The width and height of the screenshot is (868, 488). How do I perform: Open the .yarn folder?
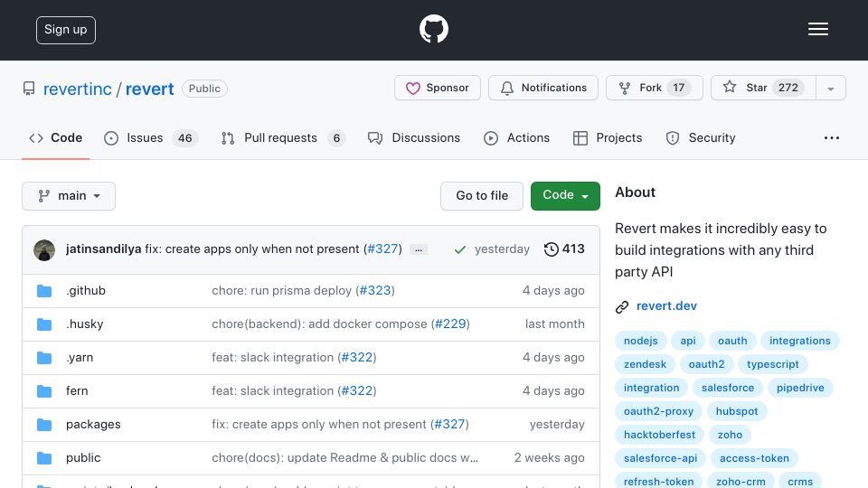pos(80,358)
